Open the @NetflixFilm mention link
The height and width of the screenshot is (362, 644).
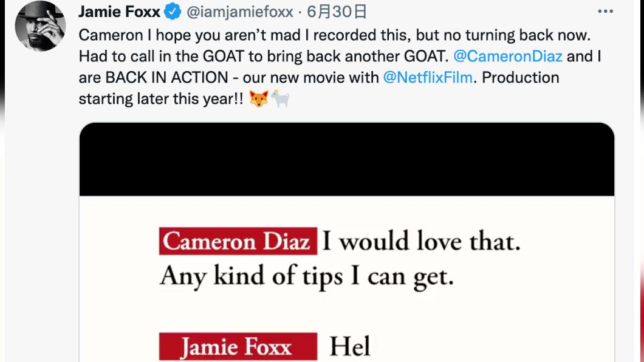[428, 78]
